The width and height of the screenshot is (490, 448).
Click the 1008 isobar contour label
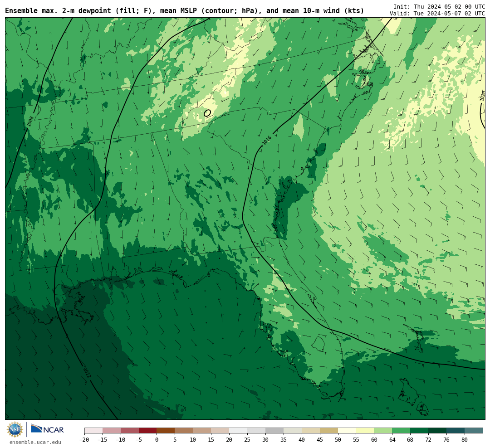coord(30,121)
